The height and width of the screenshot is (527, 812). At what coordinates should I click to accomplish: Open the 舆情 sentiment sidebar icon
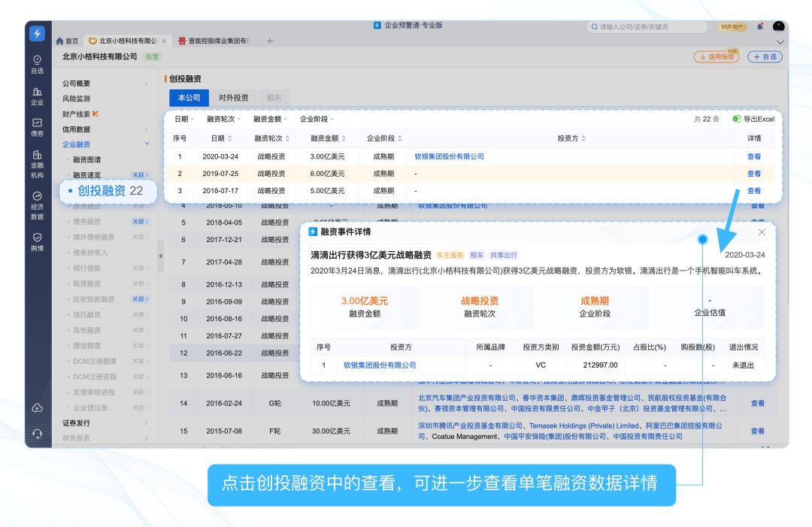tap(38, 242)
